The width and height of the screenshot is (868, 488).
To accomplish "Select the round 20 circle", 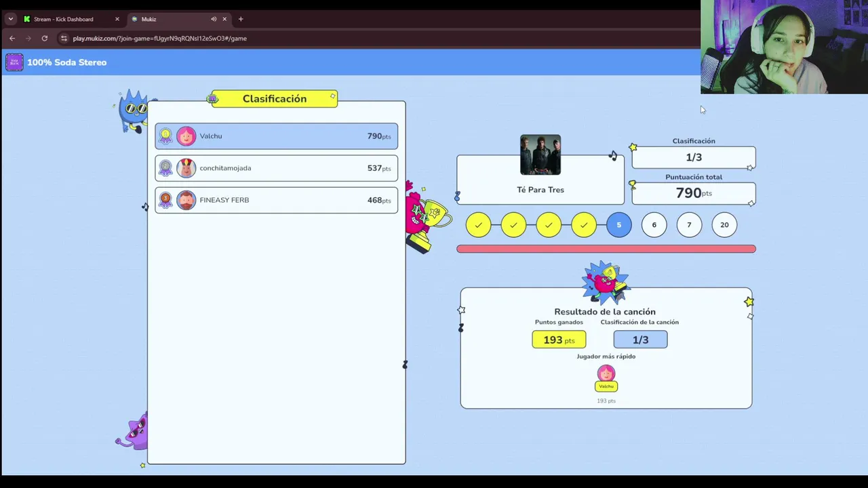I will point(725,225).
